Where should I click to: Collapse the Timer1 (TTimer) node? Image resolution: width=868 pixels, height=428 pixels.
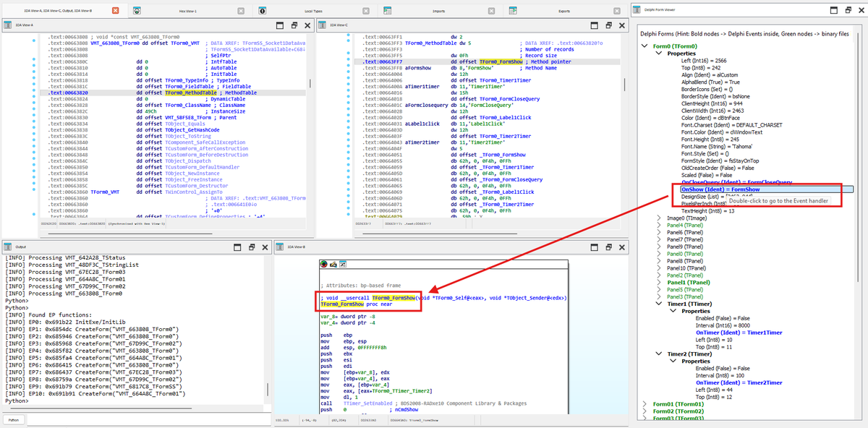(658, 304)
